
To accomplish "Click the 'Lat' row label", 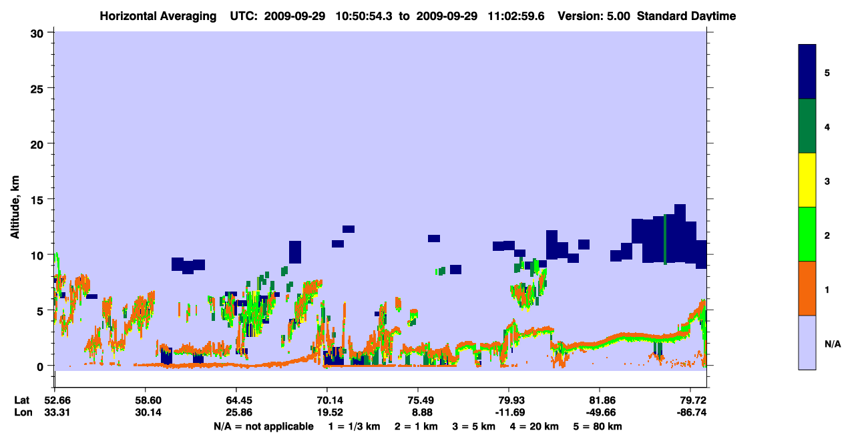I will (22, 400).
